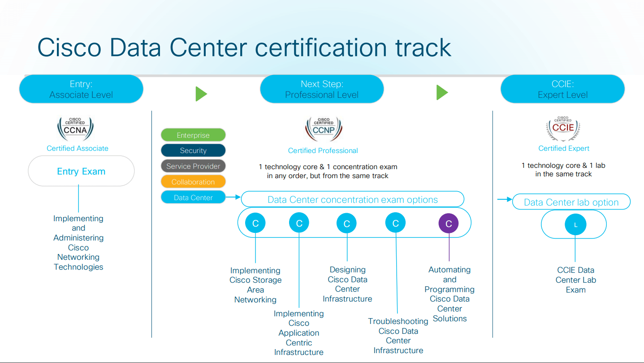Click Automating and Programming Cisco Data Center Solutions text

(x=450, y=294)
